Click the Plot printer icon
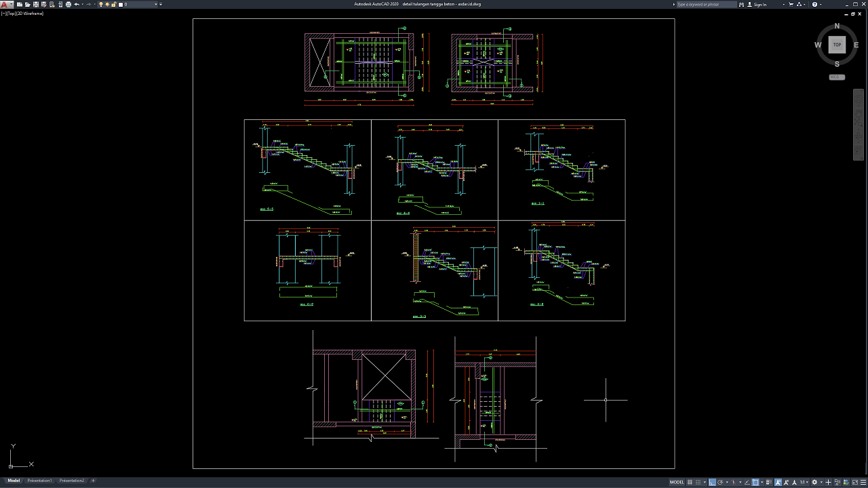The width and height of the screenshot is (868, 488). (68, 4)
